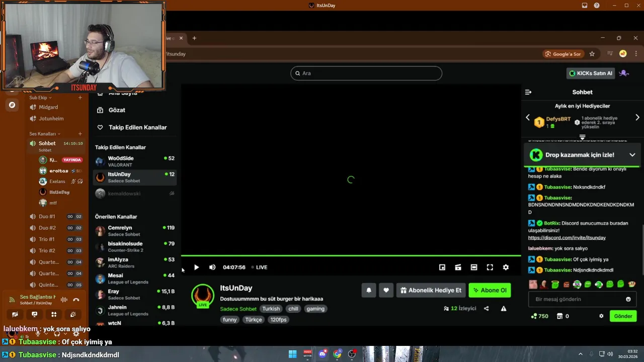Expand the gifter leaderboard handle
This screenshot has height=362, width=644.
pyautogui.click(x=582, y=137)
